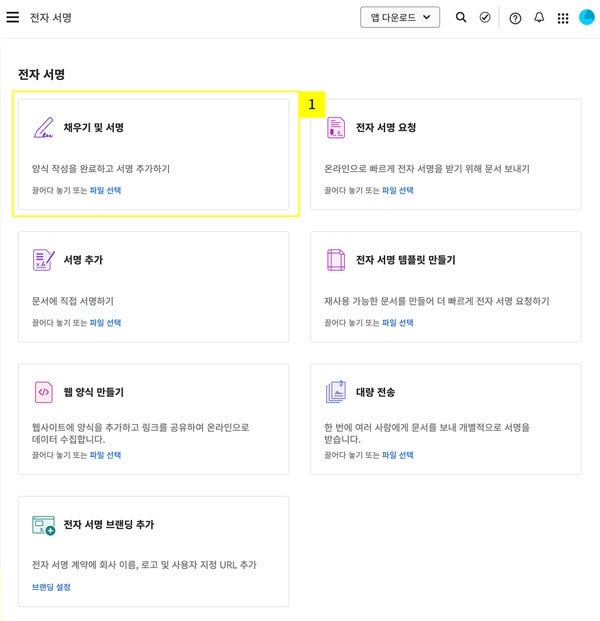The image size is (600, 621).
Task: Click the 전자 서명 템플릿 만들기 icon
Action: [x=336, y=260]
